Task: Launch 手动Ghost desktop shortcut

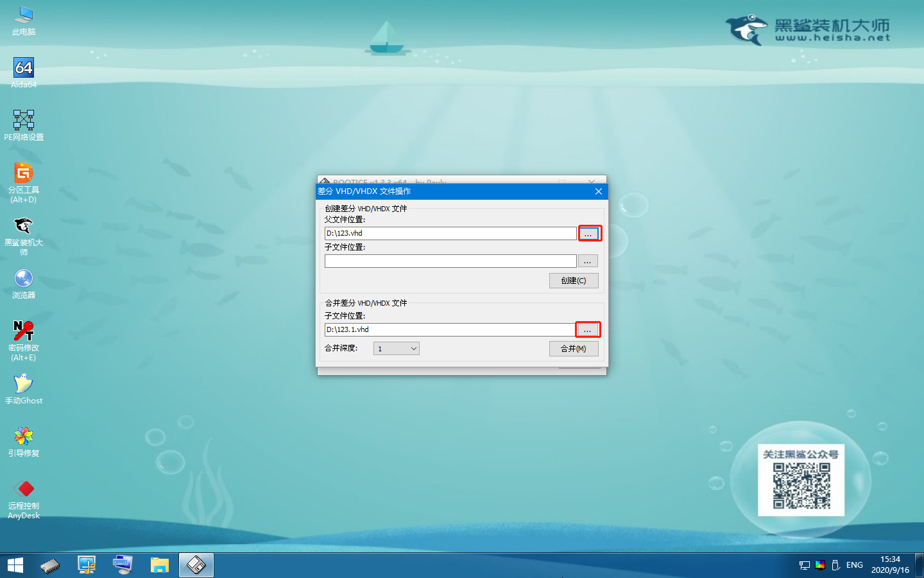Action: click(x=24, y=389)
